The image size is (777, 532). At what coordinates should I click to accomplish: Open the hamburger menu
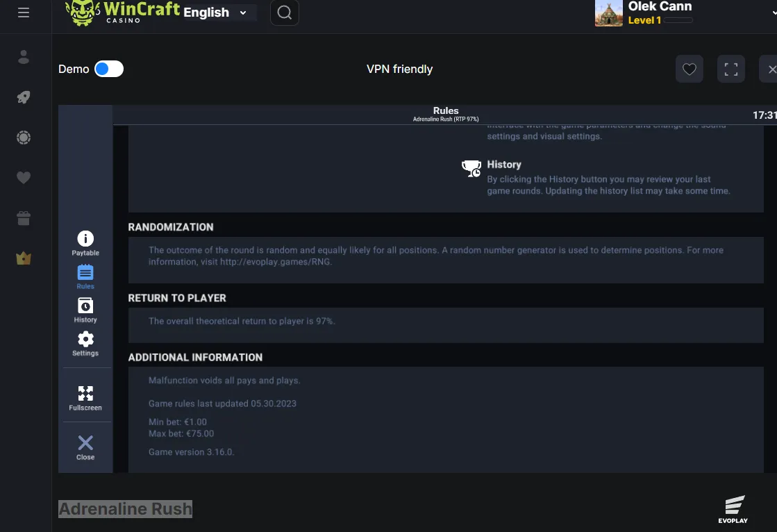[x=24, y=13]
